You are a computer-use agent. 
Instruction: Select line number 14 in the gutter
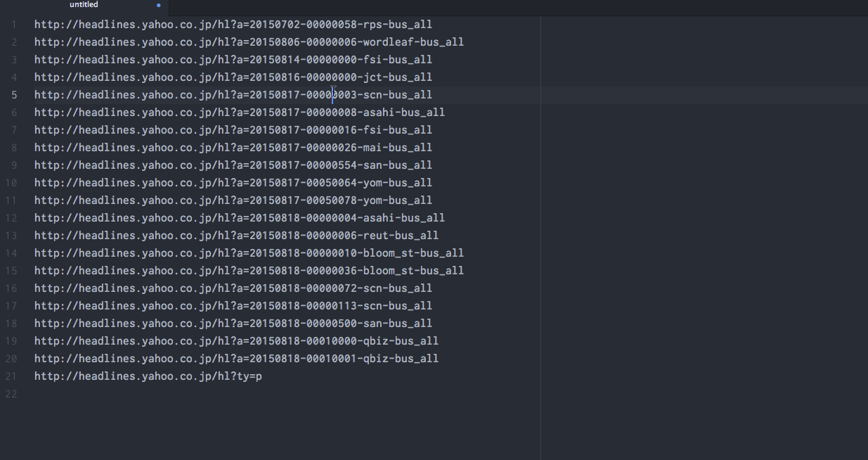(x=11, y=253)
